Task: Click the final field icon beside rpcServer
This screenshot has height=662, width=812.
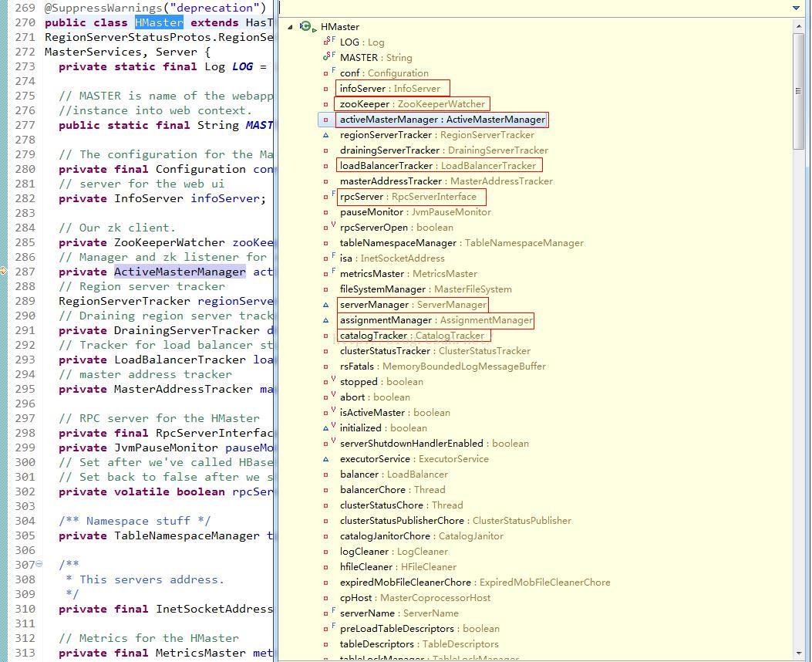Action: click(x=329, y=196)
